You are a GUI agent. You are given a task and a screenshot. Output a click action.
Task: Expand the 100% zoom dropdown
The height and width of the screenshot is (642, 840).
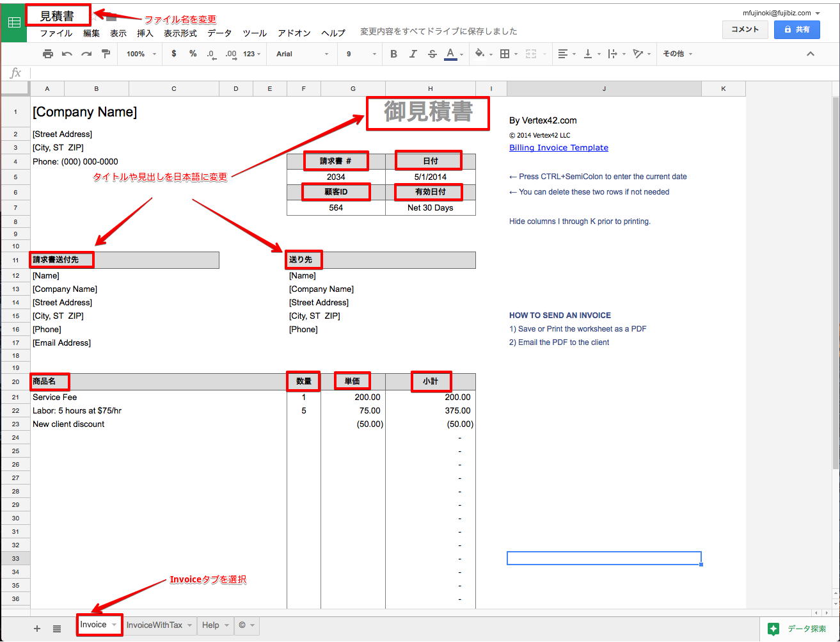[141, 54]
